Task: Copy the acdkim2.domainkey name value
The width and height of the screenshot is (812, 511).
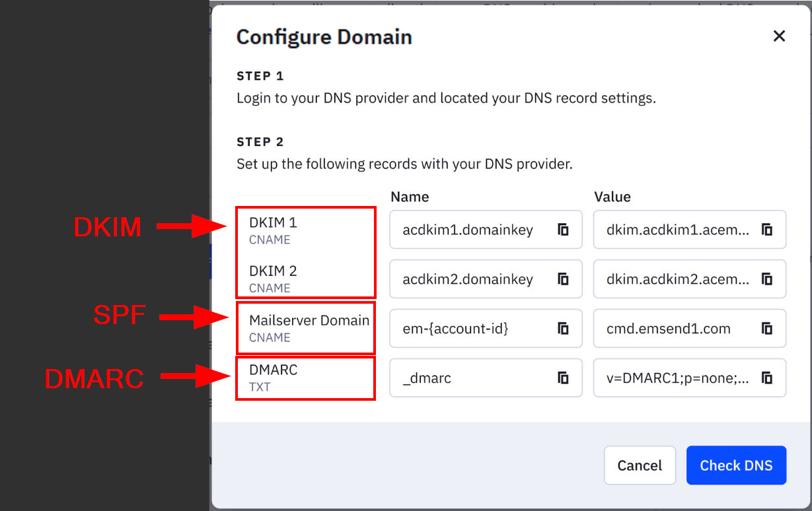Action: tap(563, 279)
